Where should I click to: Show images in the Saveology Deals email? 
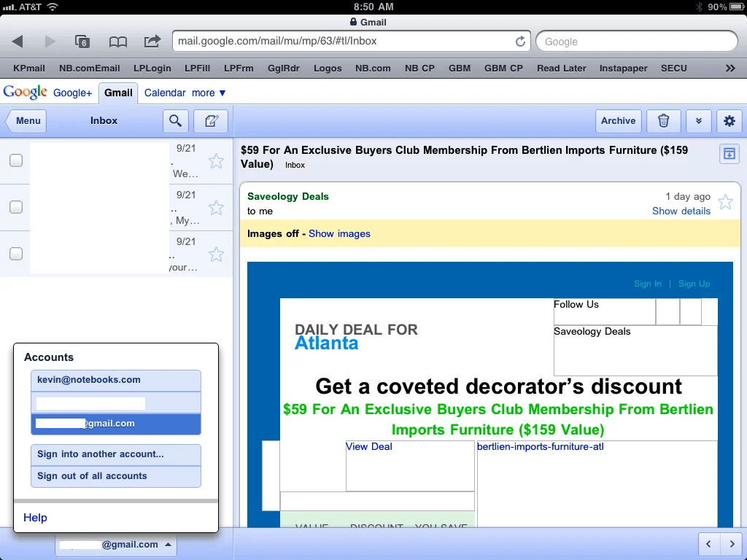pyautogui.click(x=339, y=233)
